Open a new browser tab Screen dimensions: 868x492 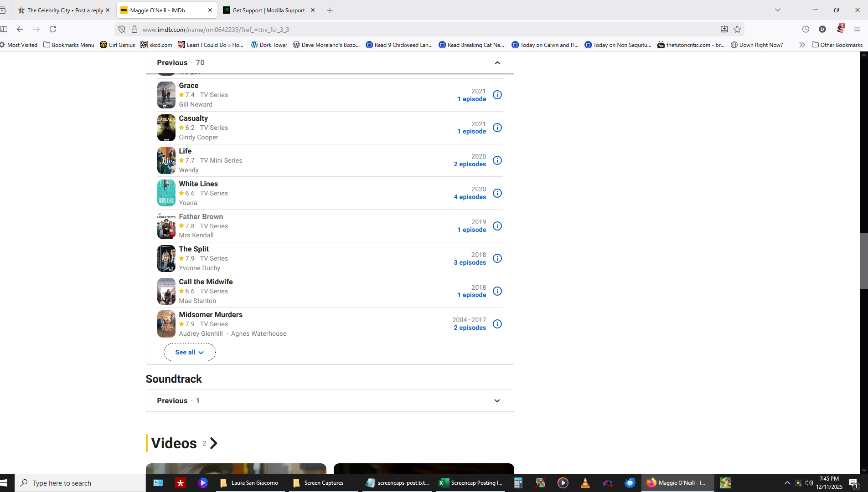(330, 10)
